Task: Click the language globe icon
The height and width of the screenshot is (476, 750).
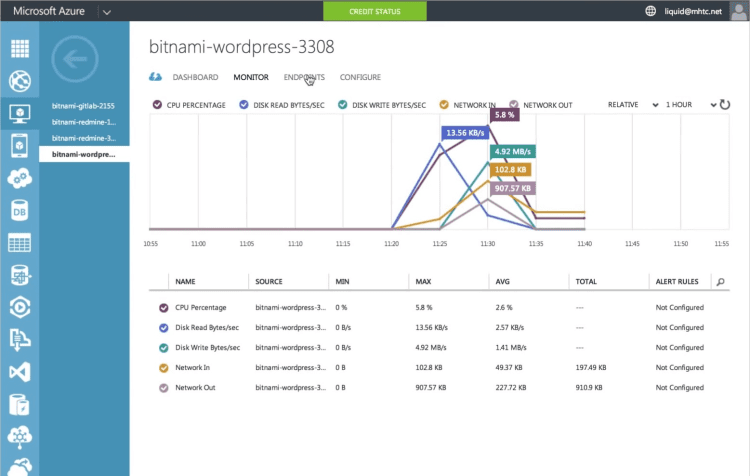Action: (x=651, y=11)
